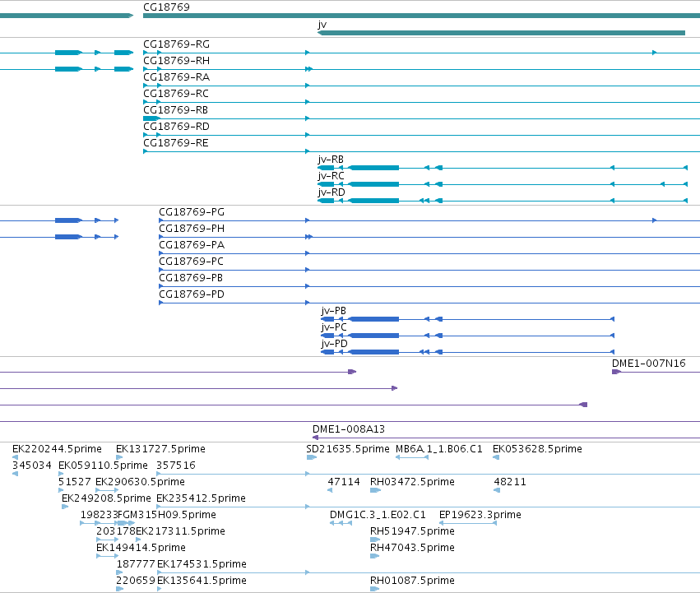Click the RH03472.5prime EST arrow glyph
Screen dimensions: 700x593
point(375,490)
